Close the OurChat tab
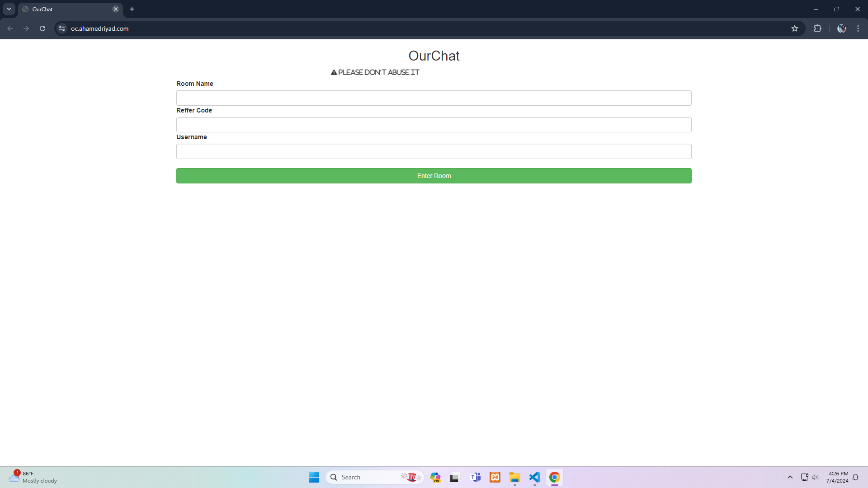Image resolution: width=868 pixels, height=488 pixels. (116, 9)
